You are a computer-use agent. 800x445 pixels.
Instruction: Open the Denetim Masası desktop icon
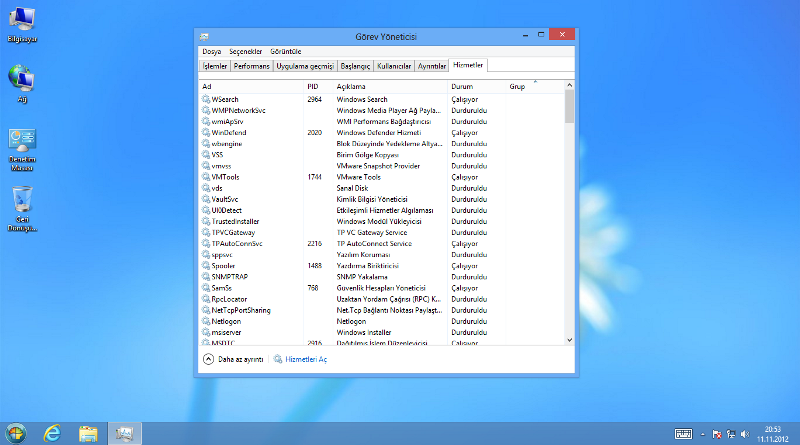(22, 149)
